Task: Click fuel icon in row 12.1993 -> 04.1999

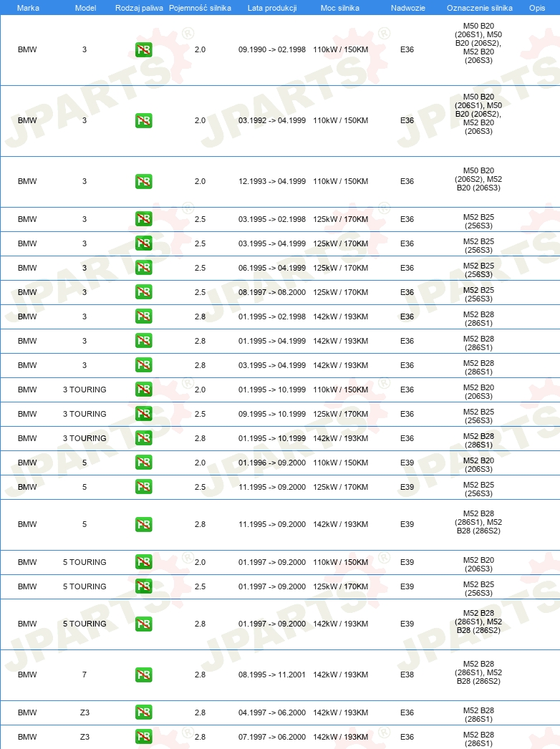Action: (x=144, y=181)
